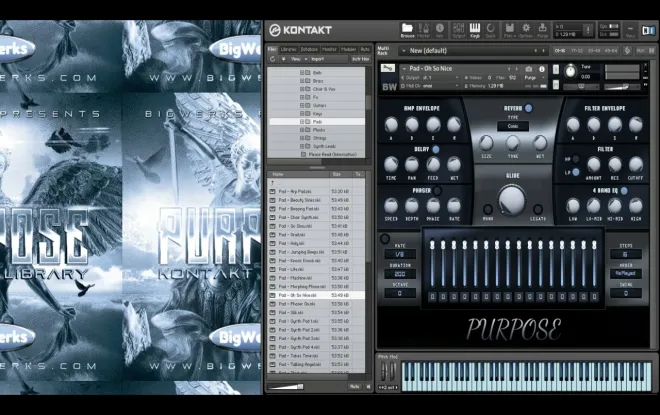Select the LP filter radio button

pos(575,172)
